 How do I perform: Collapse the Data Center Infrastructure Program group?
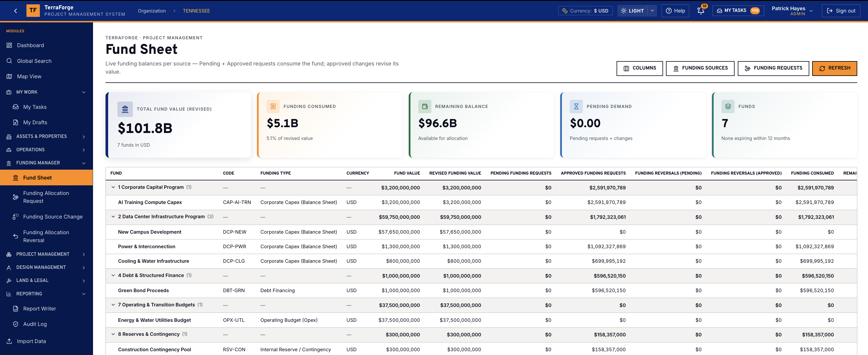tap(113, 217)
